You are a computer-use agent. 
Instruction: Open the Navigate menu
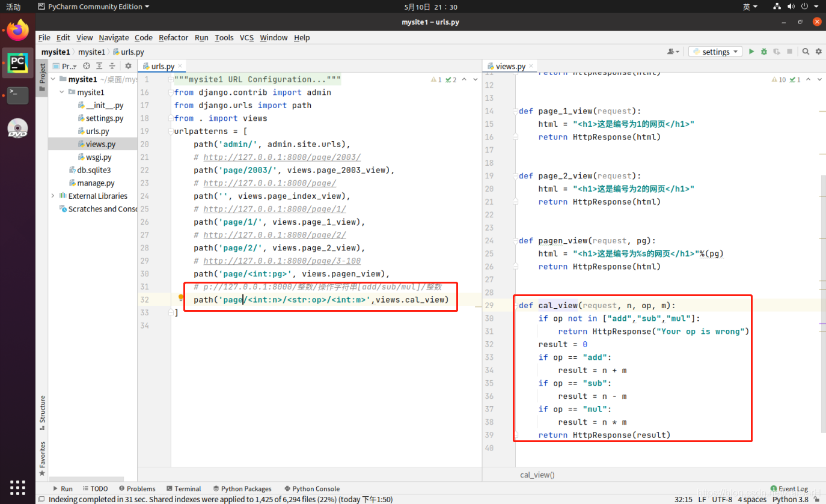(x=114, y=37)
